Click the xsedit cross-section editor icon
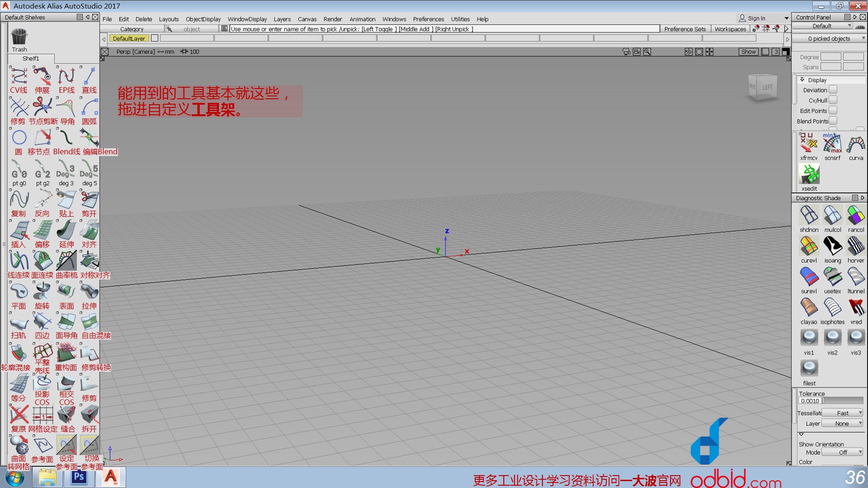The width and height of the screenshot is (868, 488). point(809,174)
